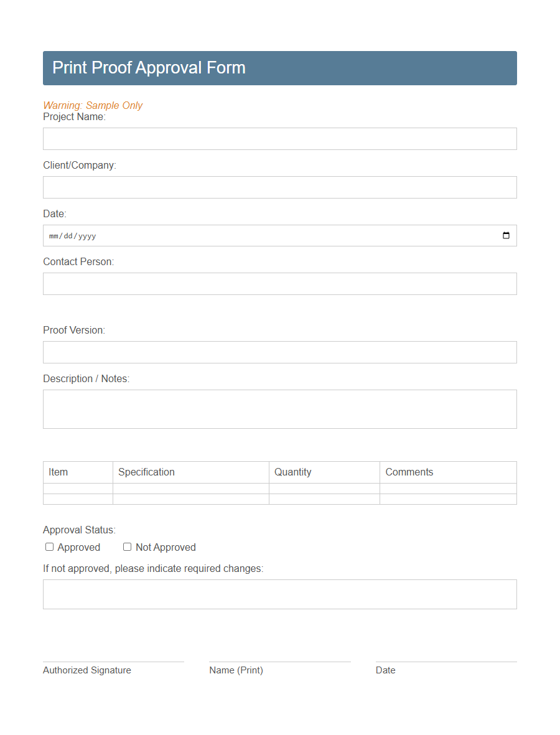560x735 pixels.
Task: Check the Approved checkbox
Action: pyautogui.click(x=49, y=546)
